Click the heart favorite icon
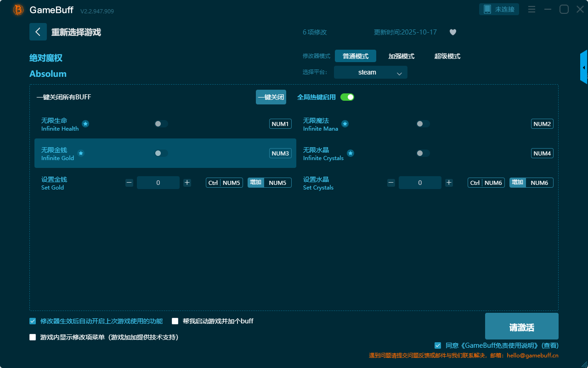 [x=452, y=32]
